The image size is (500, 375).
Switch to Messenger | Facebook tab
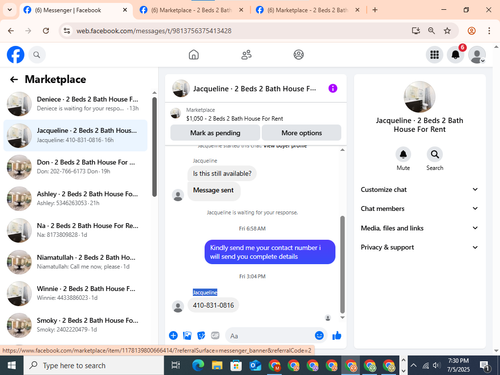click(75, 10)
